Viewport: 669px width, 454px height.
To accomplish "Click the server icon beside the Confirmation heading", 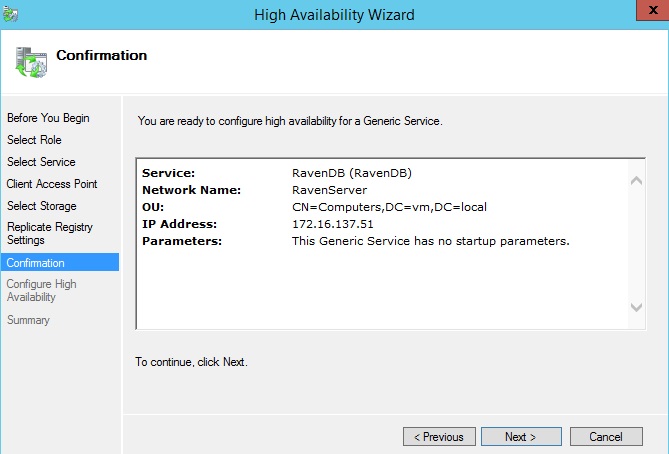I will 31,62.
